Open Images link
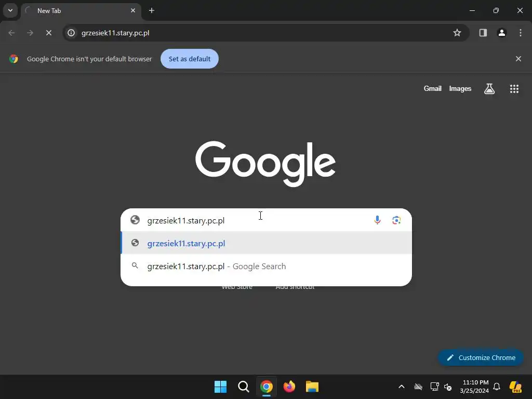The height and width of the screenshot is (399, 532). [460, 88]
